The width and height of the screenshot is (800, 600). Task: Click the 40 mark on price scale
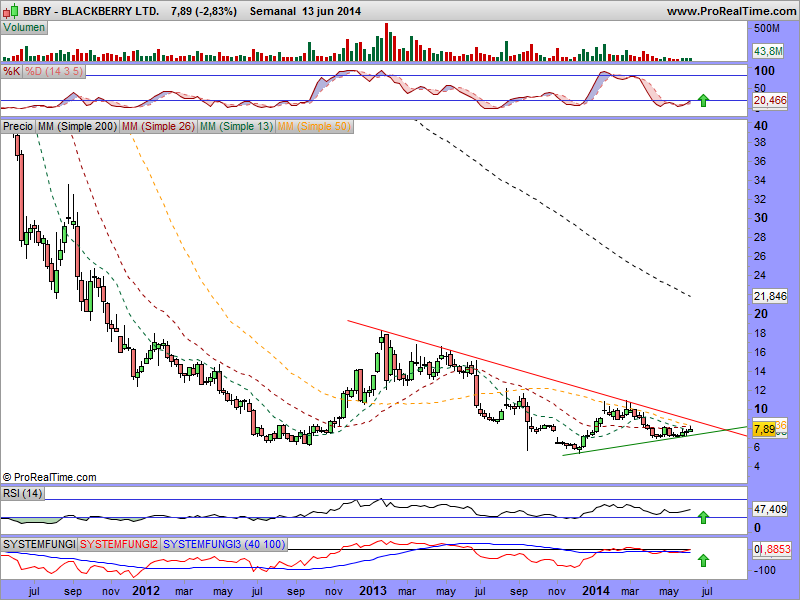pyautogui.click(x=761, y=126)
